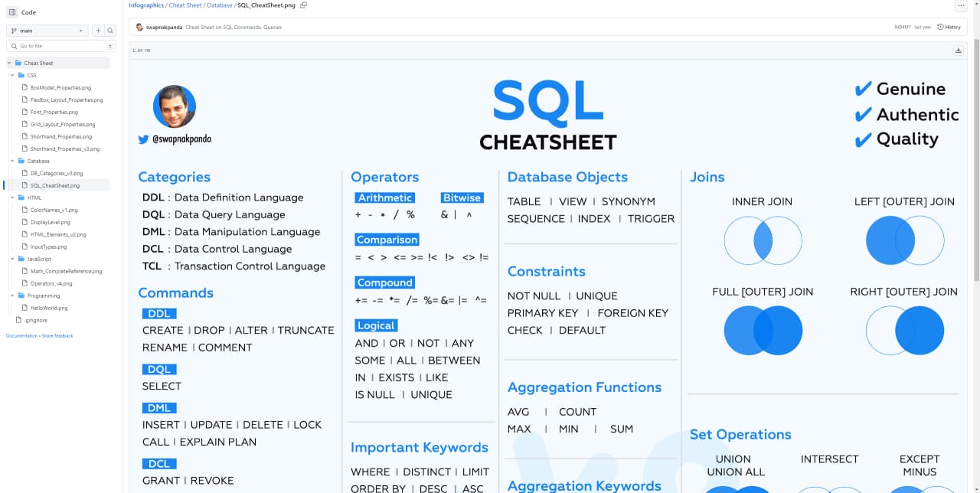Select DisplayLevel.png in file tree
Viewport: 980px width, 493px height.
pos(50,222)
